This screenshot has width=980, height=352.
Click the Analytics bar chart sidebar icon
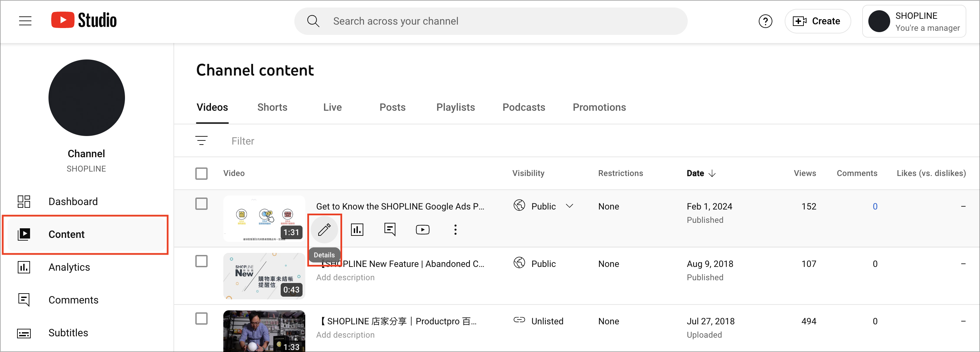[x=24, y=267]
